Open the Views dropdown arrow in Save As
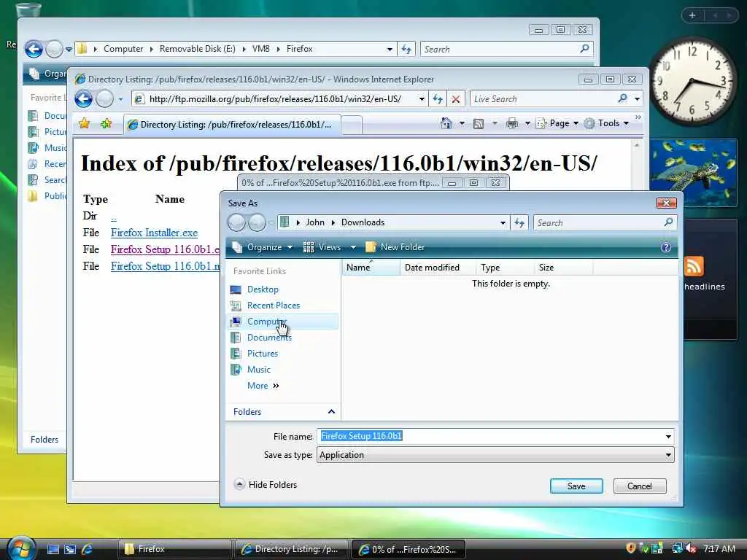Screen dimensions: 747x560 pyautogui.click(x=353, y=247)
